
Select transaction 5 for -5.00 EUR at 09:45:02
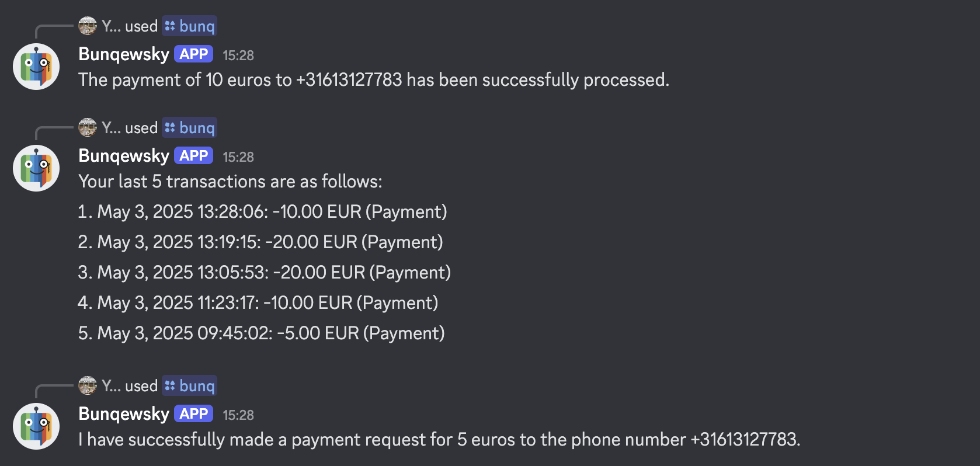pos(262,333)
